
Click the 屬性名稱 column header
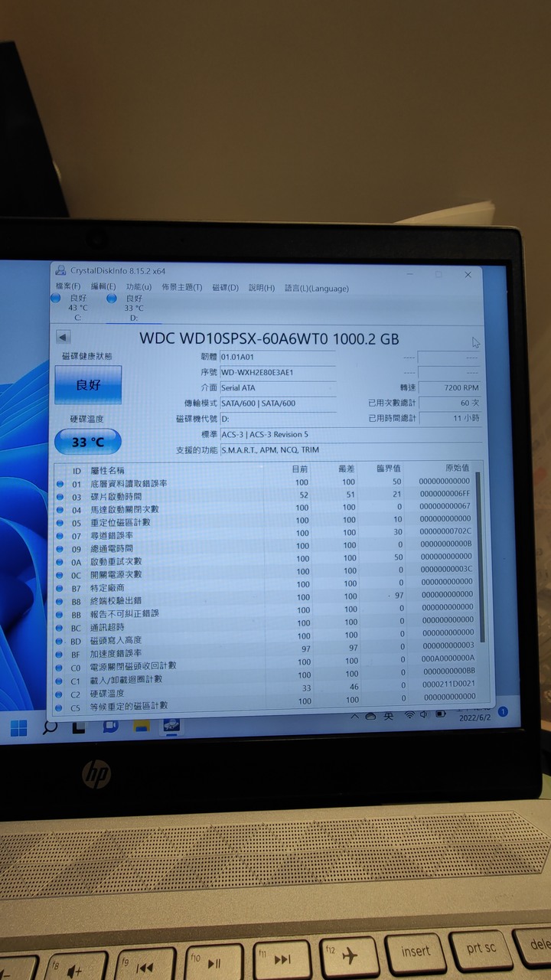click(x=107, y=470)
